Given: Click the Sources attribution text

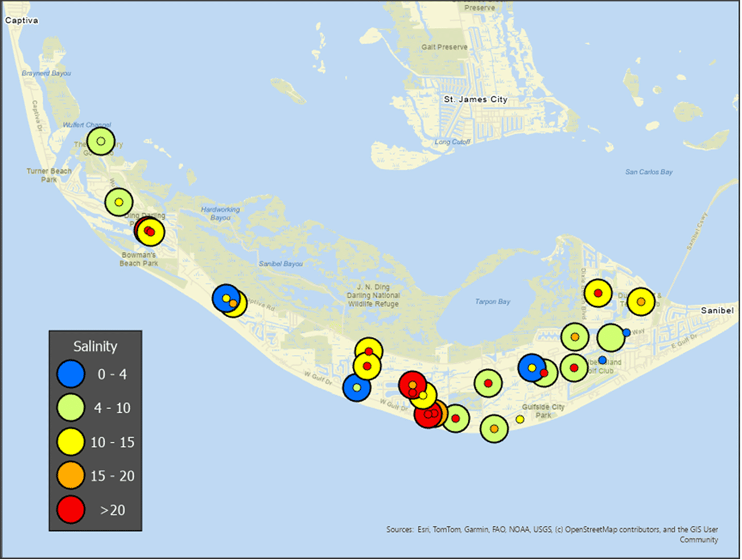Looking at the screenshot, I should (551, 529).
